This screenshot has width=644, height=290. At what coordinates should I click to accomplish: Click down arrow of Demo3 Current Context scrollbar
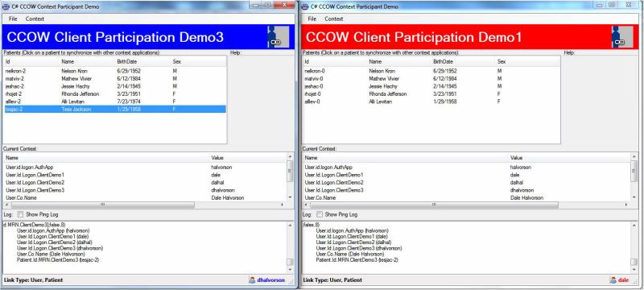(290, 197)
